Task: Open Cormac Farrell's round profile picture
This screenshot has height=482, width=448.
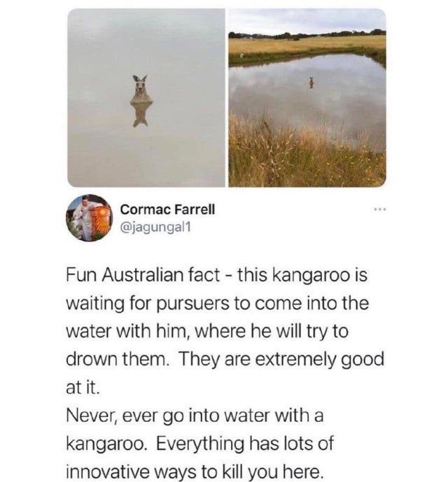Action: (x=89, y=218)
